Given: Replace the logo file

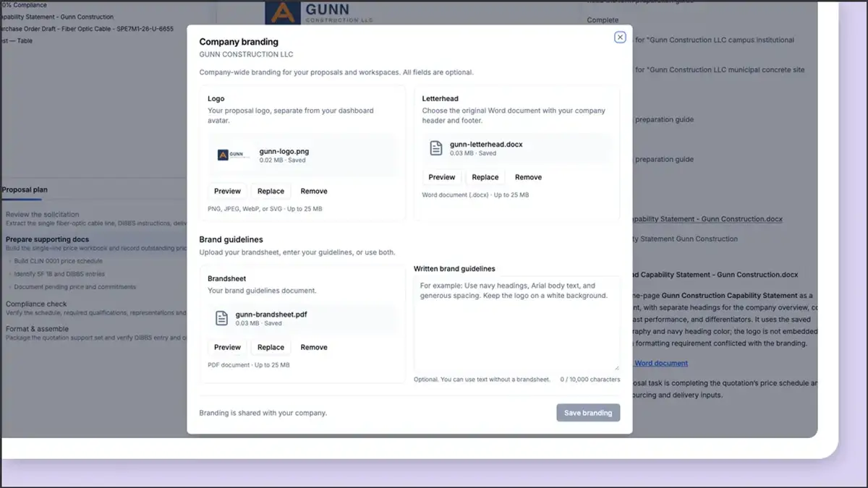Looking at the screenshot, I should 271,191.
